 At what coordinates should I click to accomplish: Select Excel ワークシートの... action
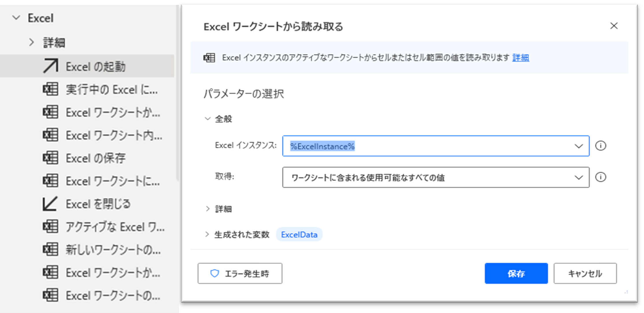(113, 296)
